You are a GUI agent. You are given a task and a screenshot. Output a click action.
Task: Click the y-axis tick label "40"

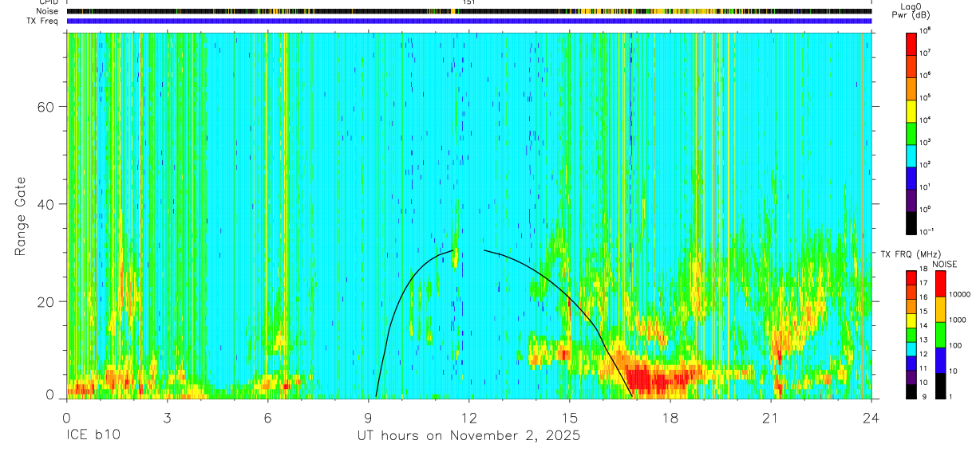(x=46, y=204)
